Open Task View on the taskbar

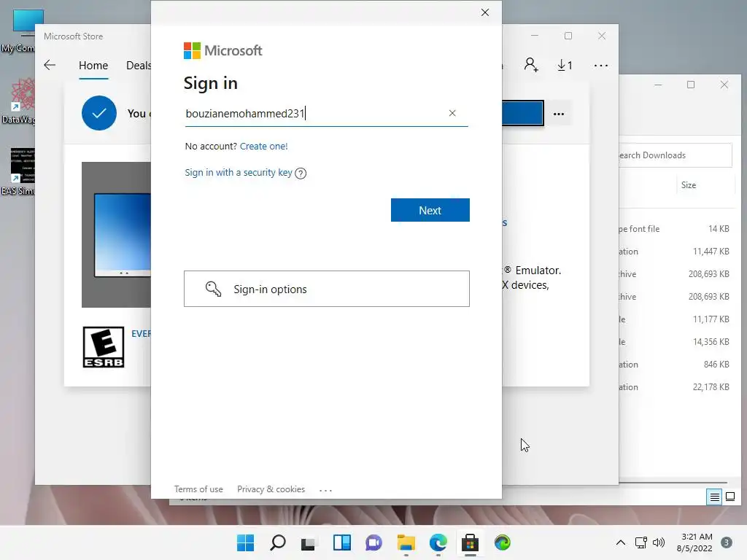(x=309, y=542)
